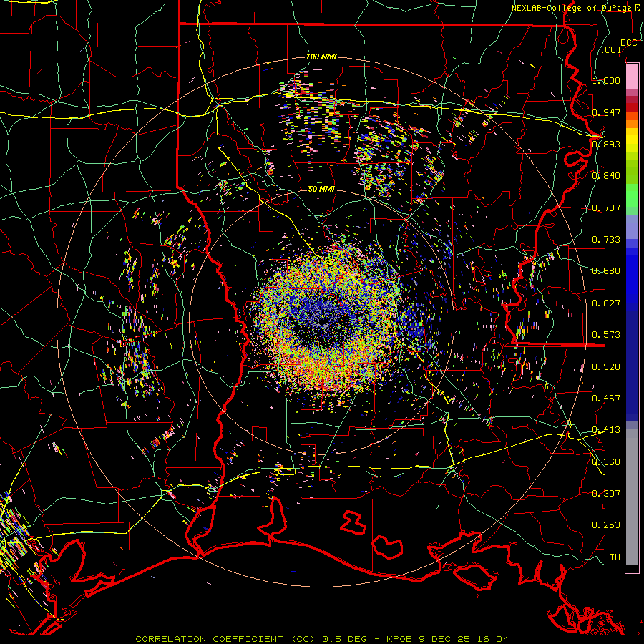The width and height of the screenshot is (644, 644).
Task: Select the 0.467 scale value
Action: (x=606, y=398)
